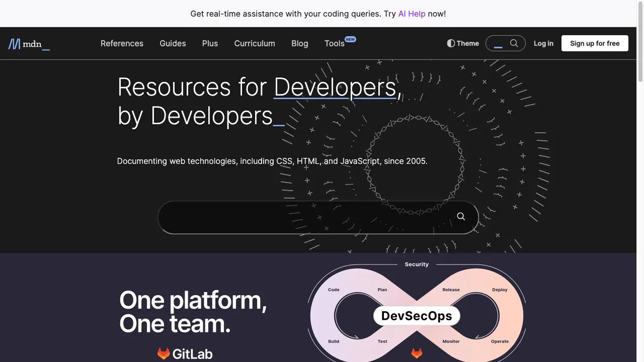Click the DevSecOps center label
This screenshot has height=362, width=644.
click(x=417, y=316)
